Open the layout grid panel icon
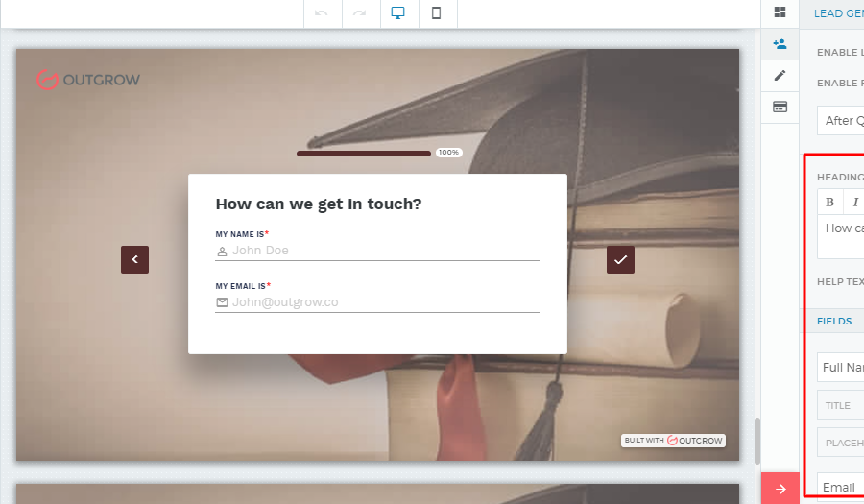The width and height of the screenshot is (864, 504). pyautogui.click(x=780, y=12)
